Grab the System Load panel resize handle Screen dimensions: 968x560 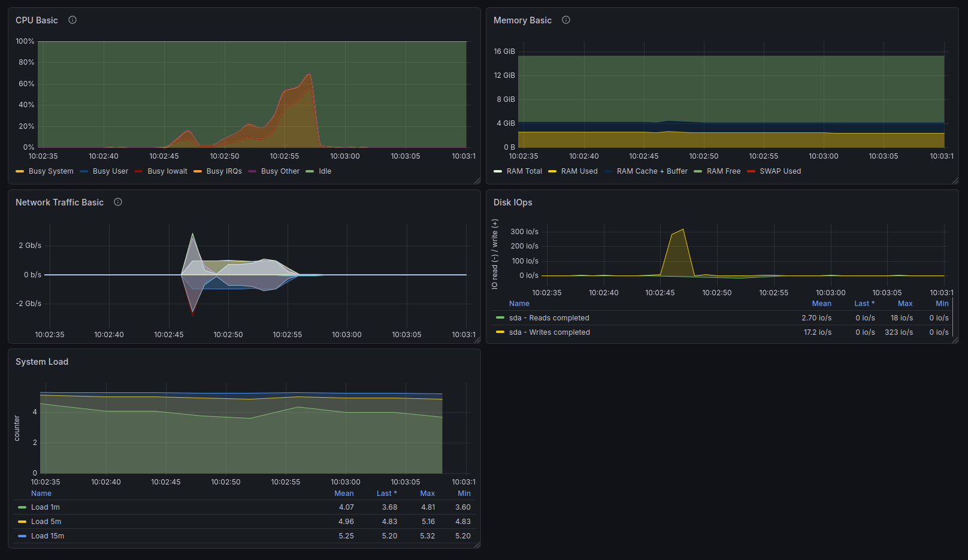coord(477,545)
